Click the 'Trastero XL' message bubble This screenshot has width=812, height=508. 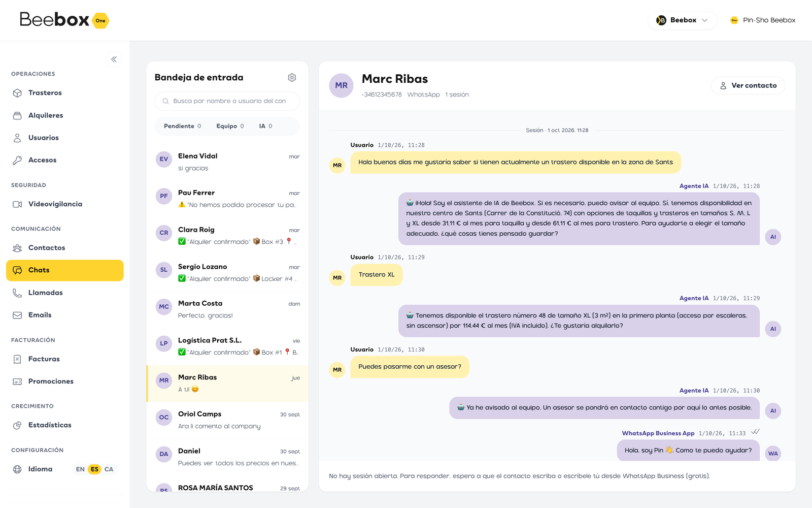(x=377, y=275)
